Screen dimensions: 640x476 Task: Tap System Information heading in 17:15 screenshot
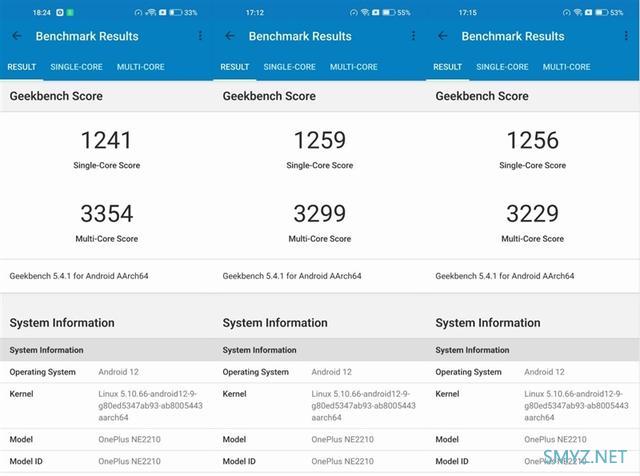[x=488, y=323]
